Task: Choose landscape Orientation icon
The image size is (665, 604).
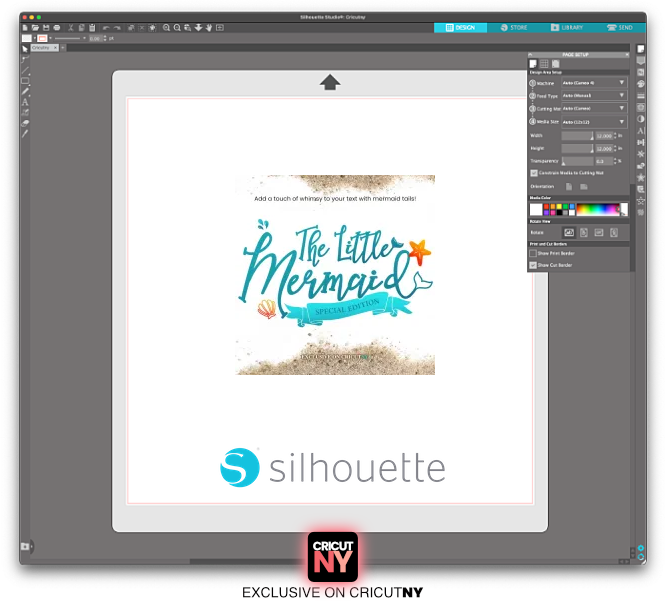Action: (x=584, y=187)
